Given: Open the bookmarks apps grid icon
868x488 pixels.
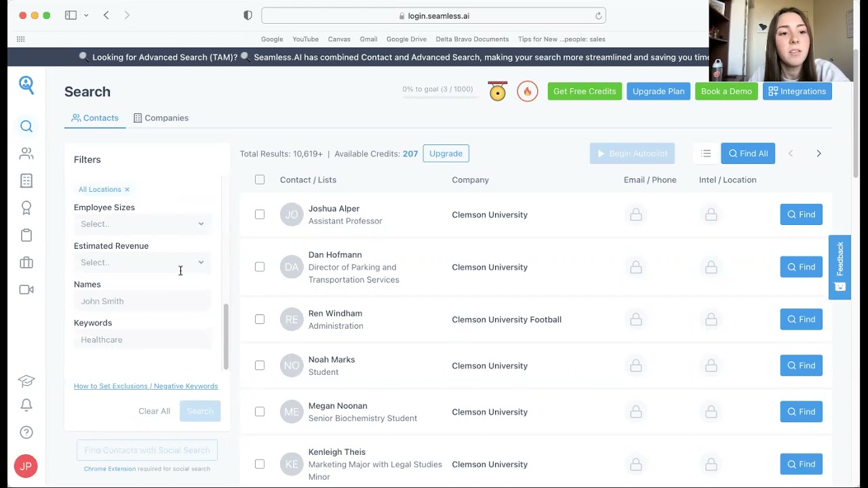Looking at the screenshot, I should [x=20, y=39].
